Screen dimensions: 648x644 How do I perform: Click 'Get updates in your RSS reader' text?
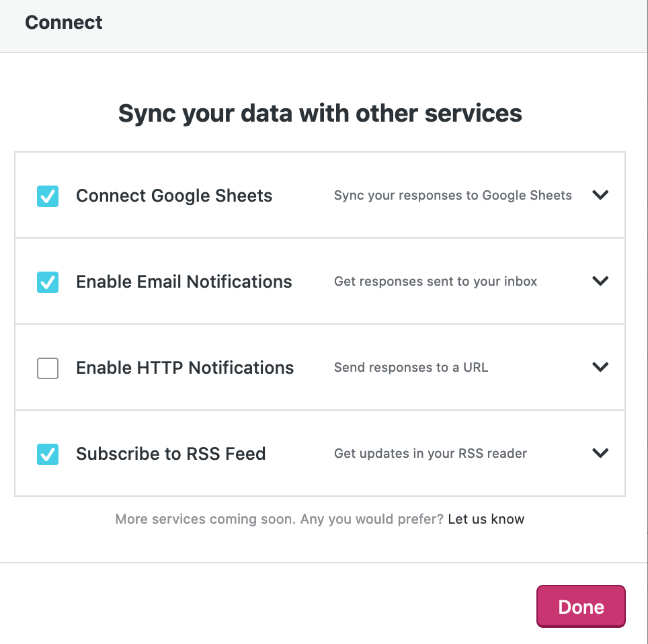click(x=430, y=454)
